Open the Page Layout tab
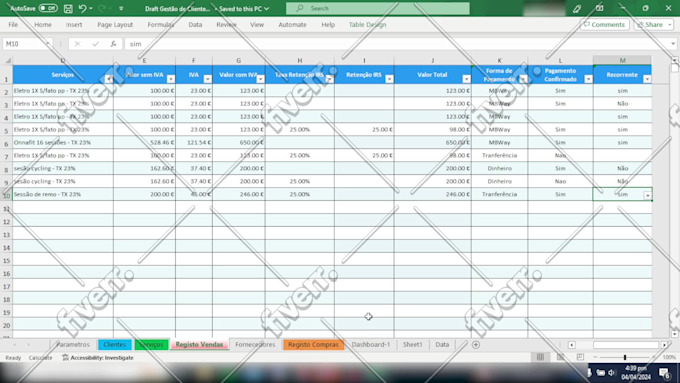680x383 pixels. pos(115,25)
